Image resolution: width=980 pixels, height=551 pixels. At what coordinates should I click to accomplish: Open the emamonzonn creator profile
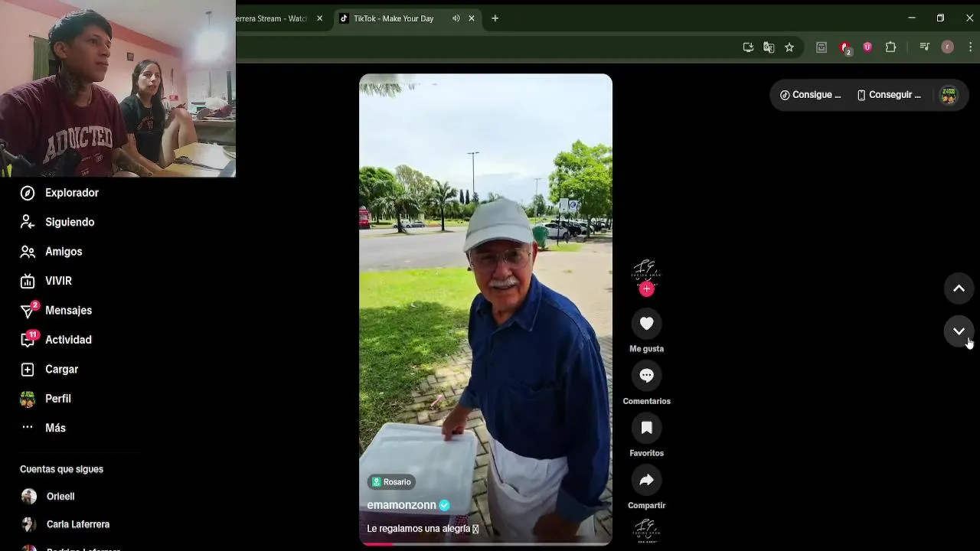(401, 505)
